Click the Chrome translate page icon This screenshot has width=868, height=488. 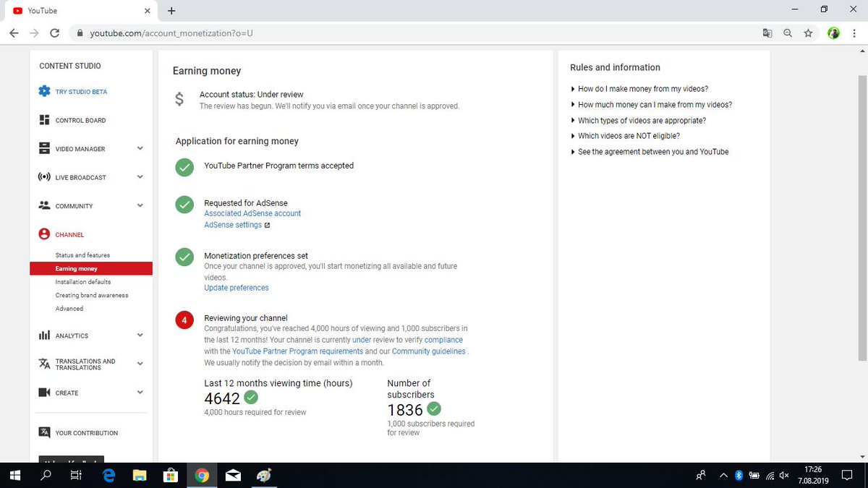pyautogui.click(x=767, y=33)
